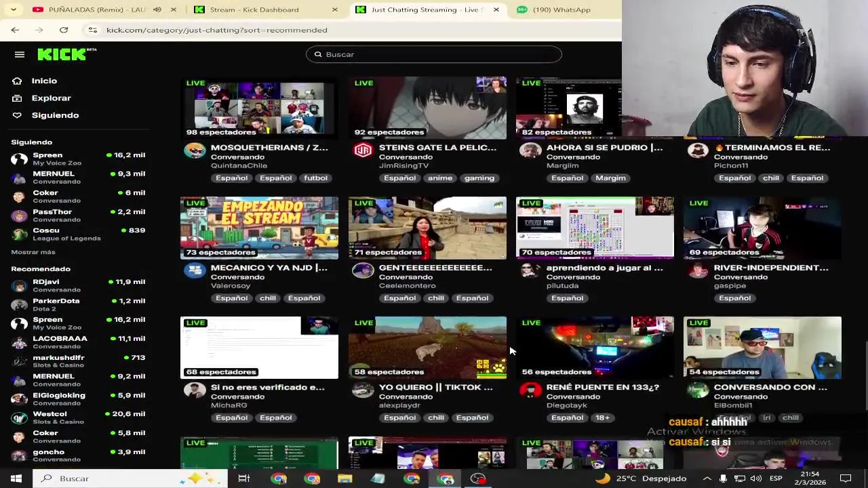This screenshot has height=488, width=868.
Task: Mute the PUÑALADAS tab audio icon
Action: click(x=157, y=9)
